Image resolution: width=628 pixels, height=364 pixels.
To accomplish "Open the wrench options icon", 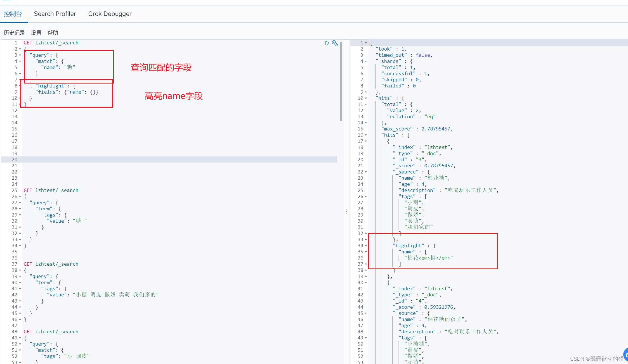I will click(x=335, y=43).
